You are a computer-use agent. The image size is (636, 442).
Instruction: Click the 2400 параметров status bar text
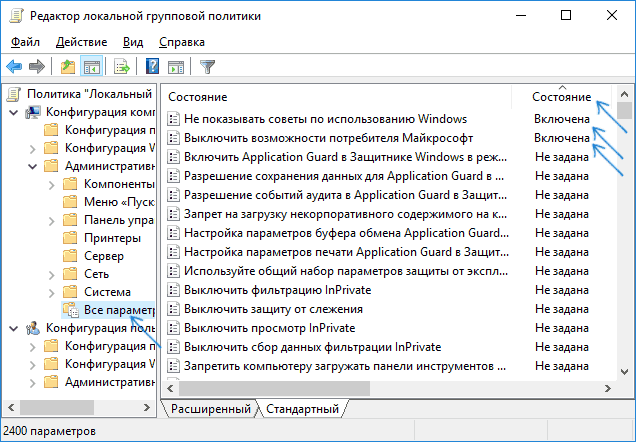[49, 431]
